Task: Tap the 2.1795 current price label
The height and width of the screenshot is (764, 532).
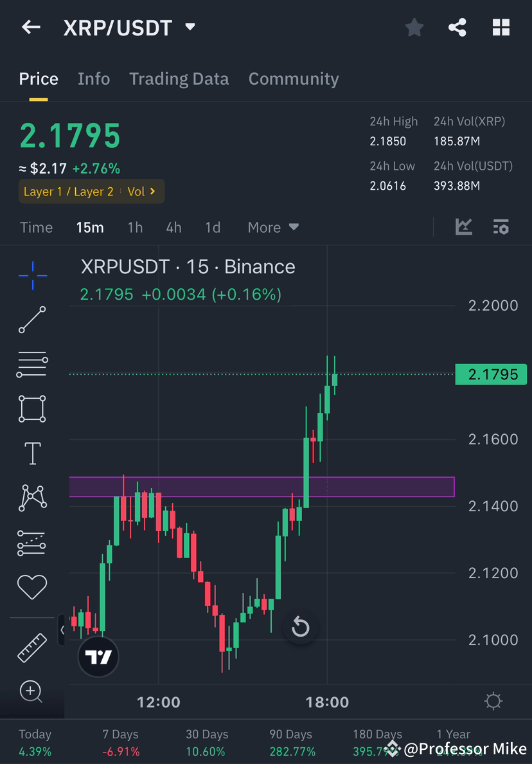Action: 491,374
